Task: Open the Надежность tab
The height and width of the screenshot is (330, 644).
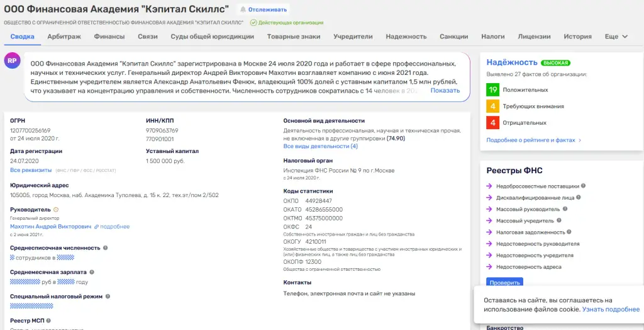Action: tap(406, 37)
